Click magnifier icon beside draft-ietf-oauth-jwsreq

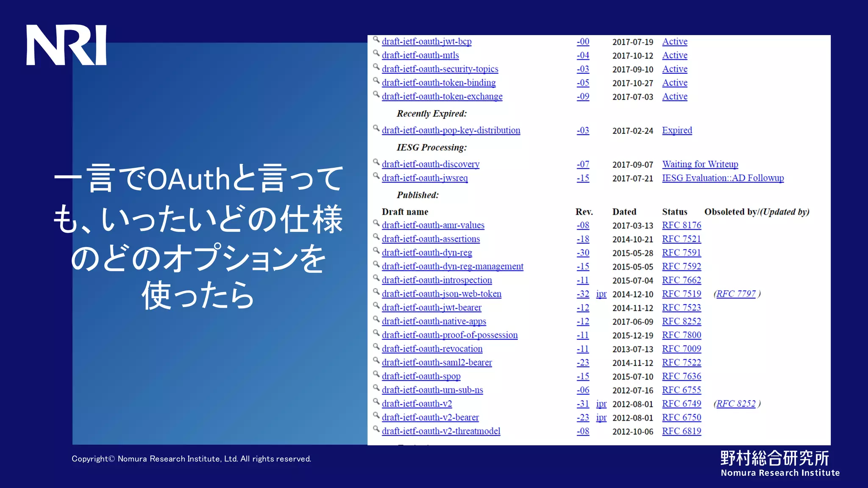point(376,176)
